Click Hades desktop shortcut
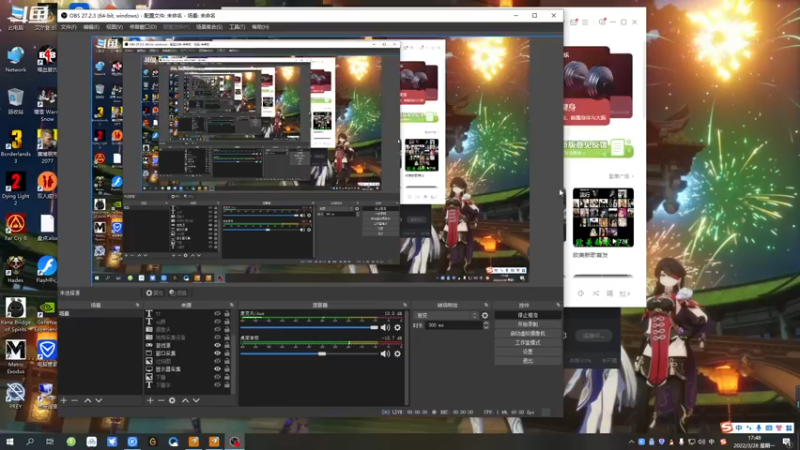 (x=16, y=269)
